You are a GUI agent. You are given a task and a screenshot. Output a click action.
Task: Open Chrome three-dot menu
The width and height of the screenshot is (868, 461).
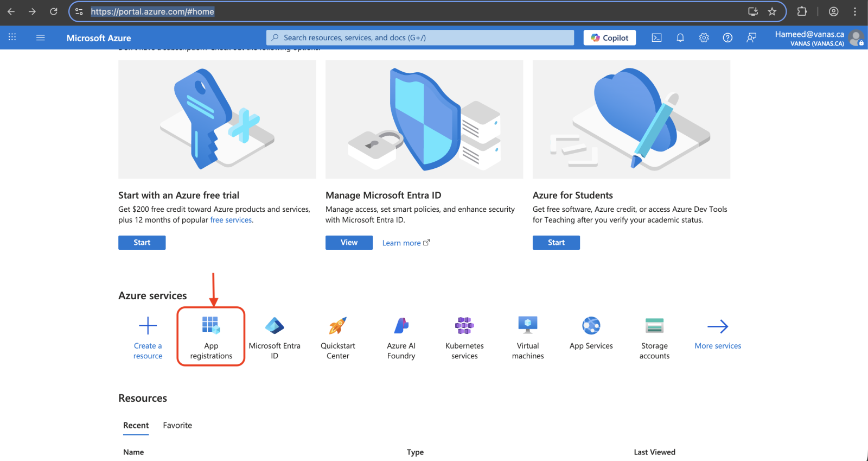pyautogui.click(x=855, y=11)
